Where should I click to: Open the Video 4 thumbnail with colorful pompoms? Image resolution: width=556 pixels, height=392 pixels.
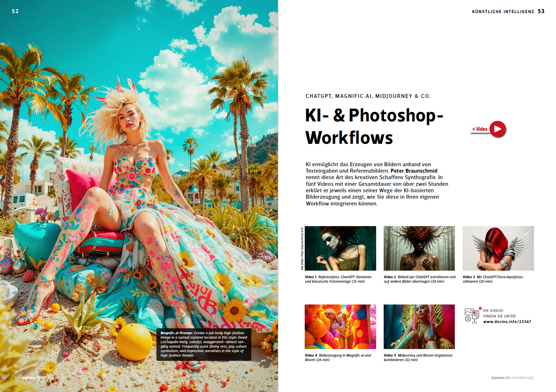(x=340, y=326)
